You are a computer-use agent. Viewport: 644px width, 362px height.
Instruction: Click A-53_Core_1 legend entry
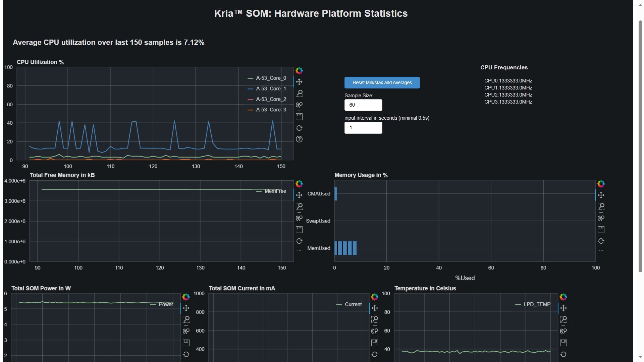coord(267,89)
